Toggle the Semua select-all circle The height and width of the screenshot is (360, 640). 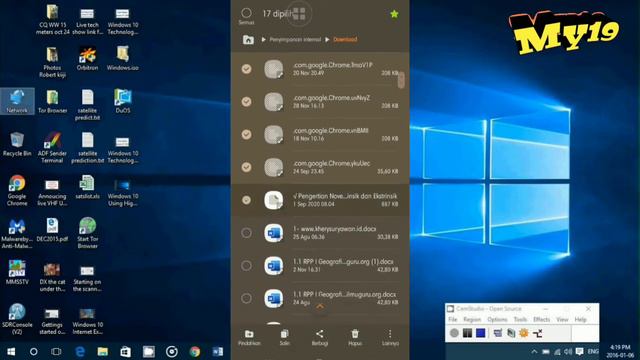pyautogui.click(x=246, y=13)
